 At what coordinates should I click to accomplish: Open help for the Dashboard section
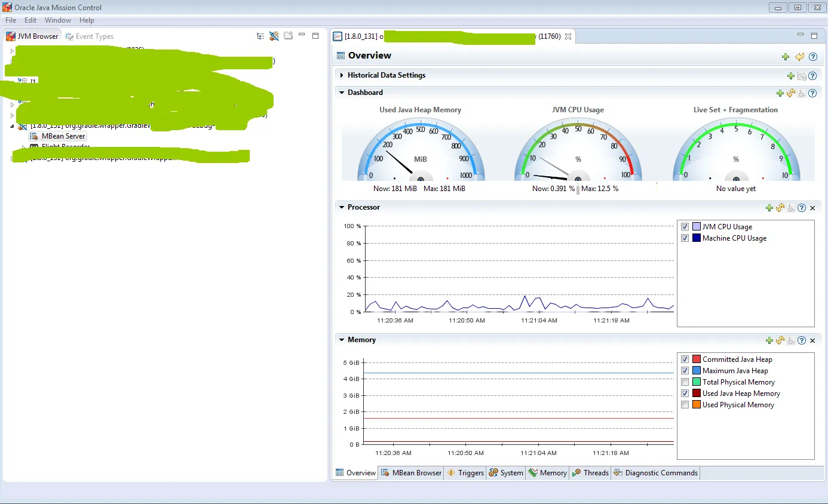click(812, 93)
